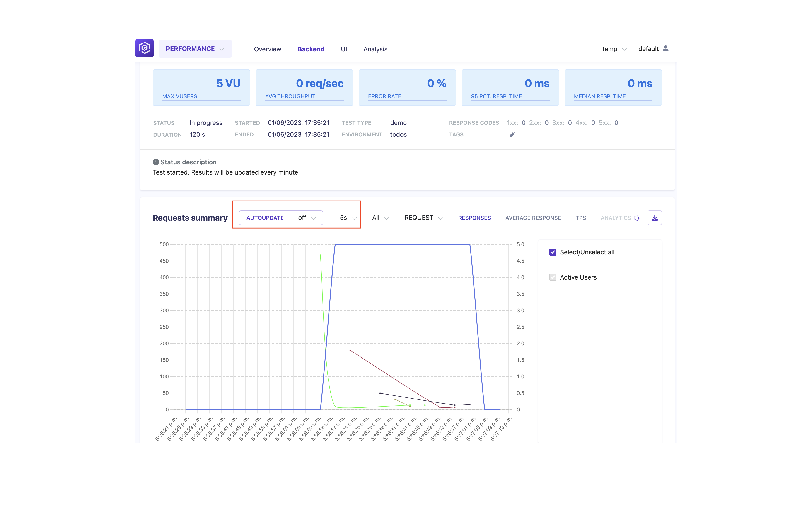Screen dimensions: 812x507
Task: Switch to the Overview tab
Action: pyautogui.click(x=267, y=49)
